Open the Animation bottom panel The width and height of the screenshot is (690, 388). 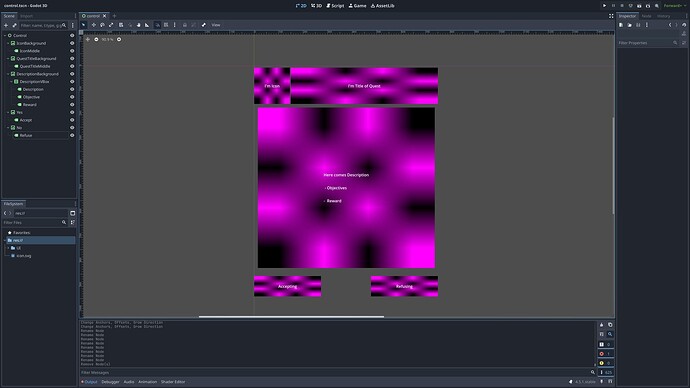(x=147, y=382)
